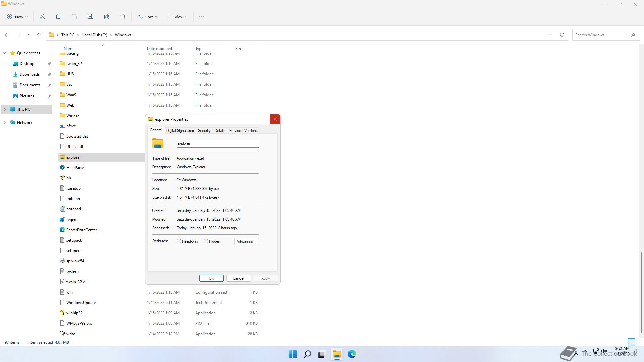Click the search magnifier in Search Windows box
The height and width of the screenshot is (362, 644).
633,35
